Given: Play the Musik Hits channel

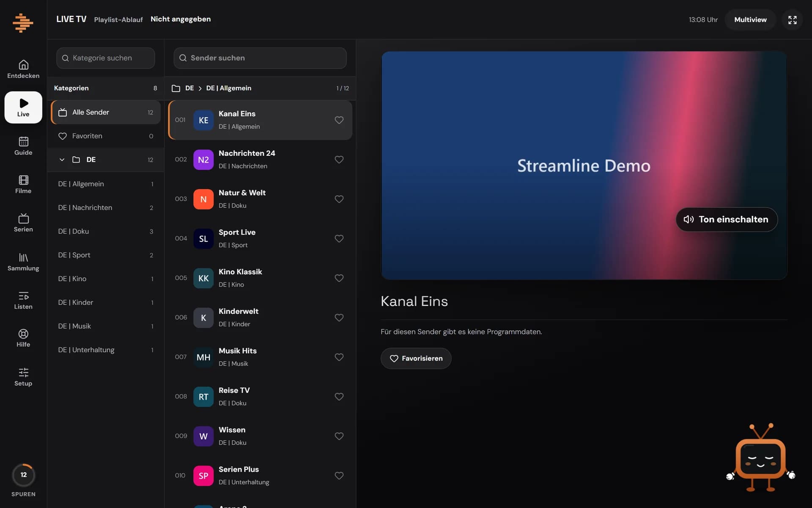Looking at the screenshot, I should point(260,357).
